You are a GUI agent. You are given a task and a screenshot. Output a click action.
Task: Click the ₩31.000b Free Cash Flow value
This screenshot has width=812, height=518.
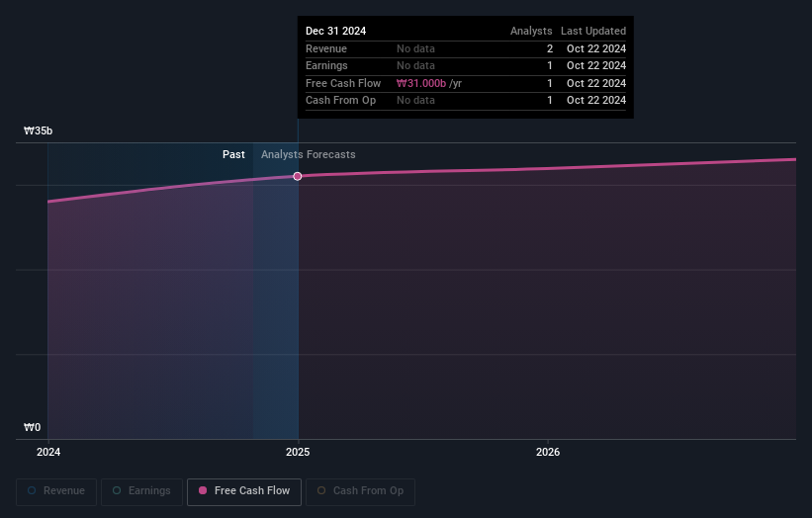pyautogui.click(x=421, y=83)
